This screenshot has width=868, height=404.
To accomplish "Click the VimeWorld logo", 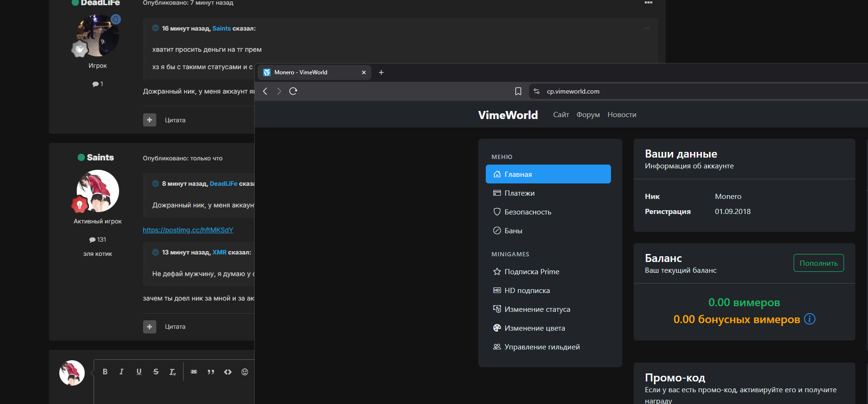I will tap(508, 115).
